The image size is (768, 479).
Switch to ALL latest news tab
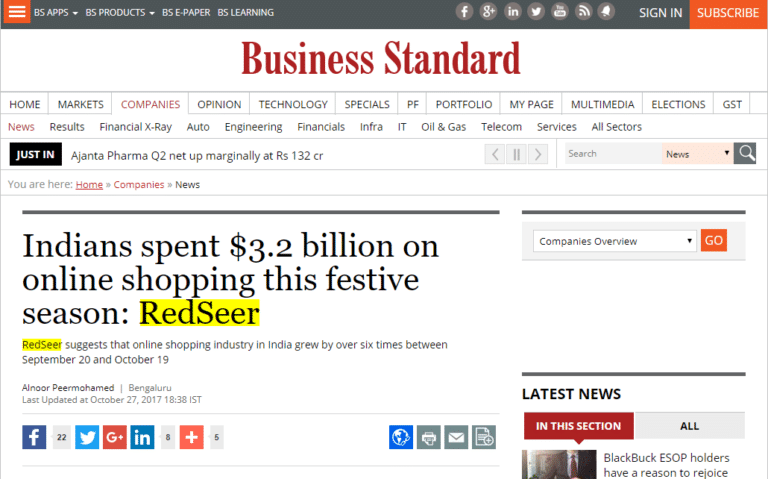pyautogui.click(x=689, y=426)
